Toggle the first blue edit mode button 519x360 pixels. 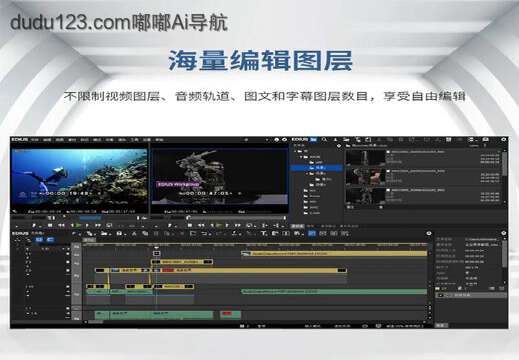point(39,240)
